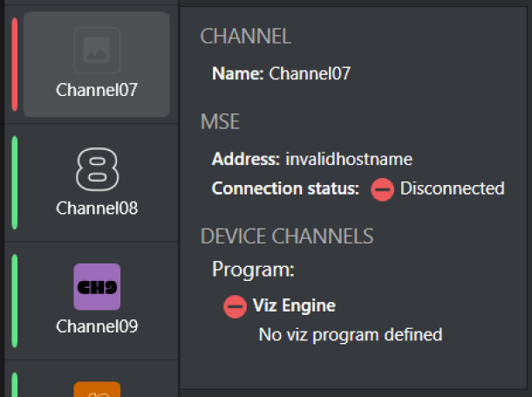Click the Channel07 tile label
The width and height of the screenshot is (532, 397).
pos(97,90)
